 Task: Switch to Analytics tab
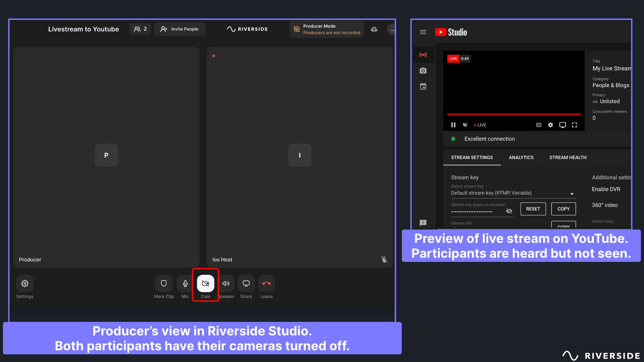point(521,157)
